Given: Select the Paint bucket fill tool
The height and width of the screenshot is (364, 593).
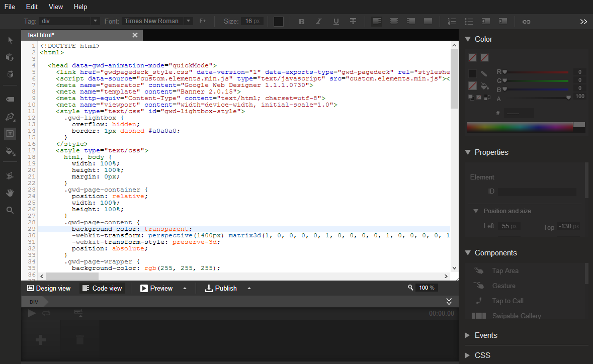Looking at the screenshot, I should [x=10, y=151].
